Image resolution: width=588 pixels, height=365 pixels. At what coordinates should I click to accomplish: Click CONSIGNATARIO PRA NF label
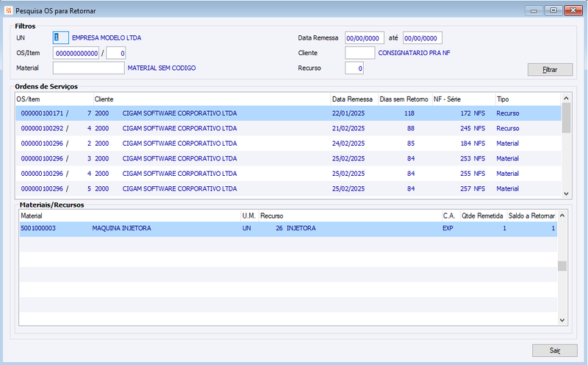click(x=414, y=53)
